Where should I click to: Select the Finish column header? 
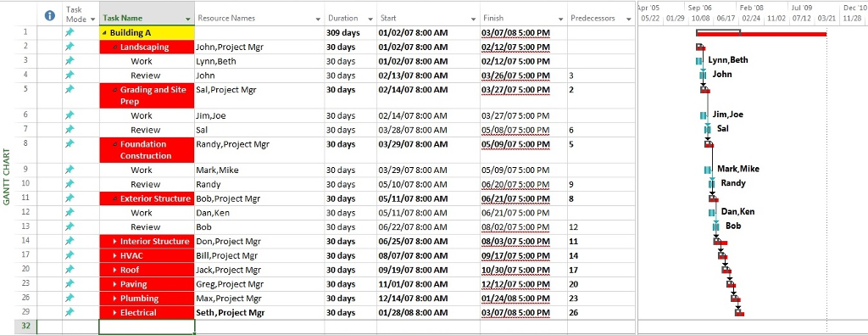click(523, 18)
